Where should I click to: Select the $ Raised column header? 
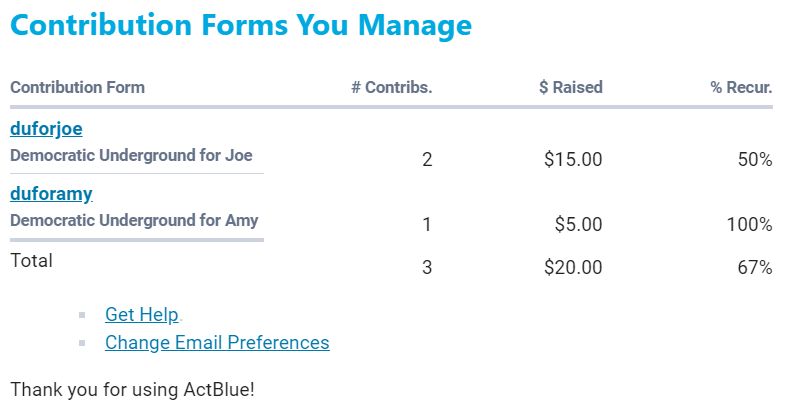[x=570, y=87]
